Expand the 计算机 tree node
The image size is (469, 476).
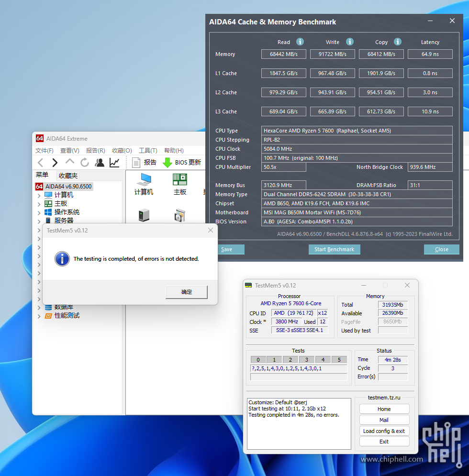coord(39,196)
